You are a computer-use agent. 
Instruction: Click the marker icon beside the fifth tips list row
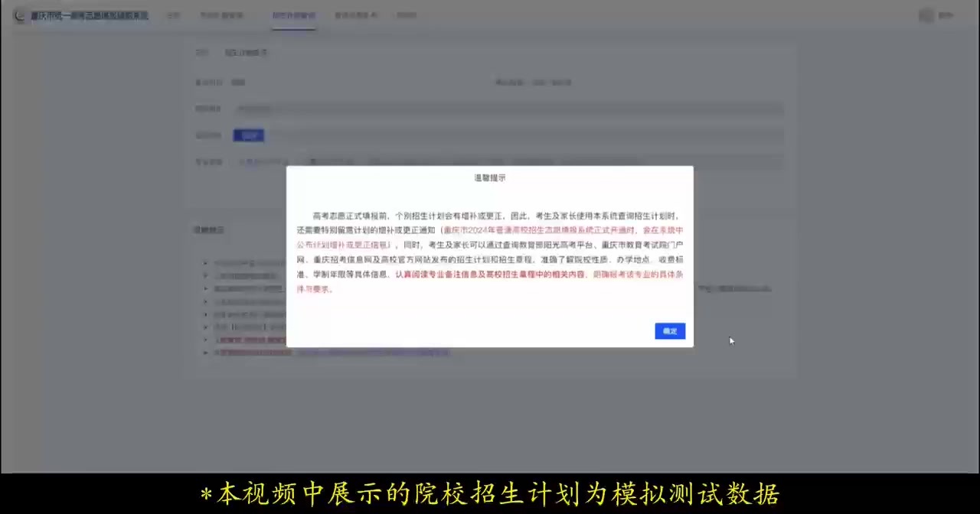(x=205, y=314)
